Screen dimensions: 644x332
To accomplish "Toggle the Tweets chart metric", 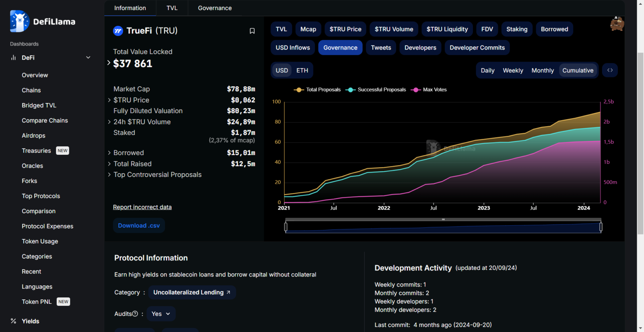I will point(381,48).
